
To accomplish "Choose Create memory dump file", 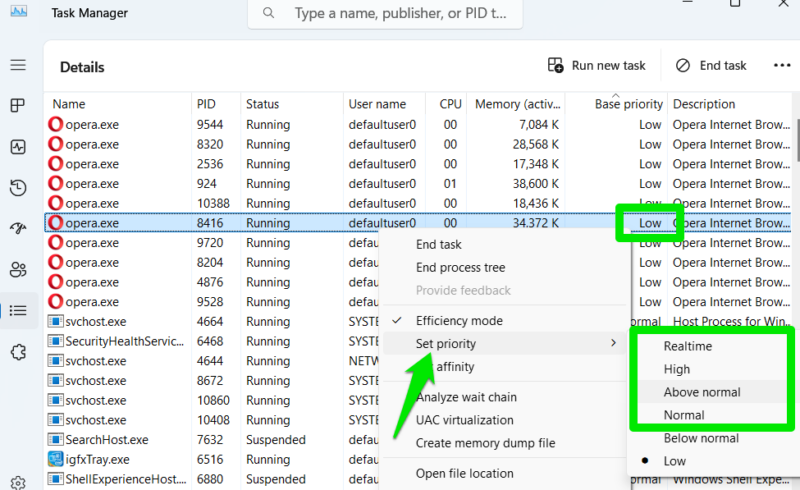I will point(485,443).
